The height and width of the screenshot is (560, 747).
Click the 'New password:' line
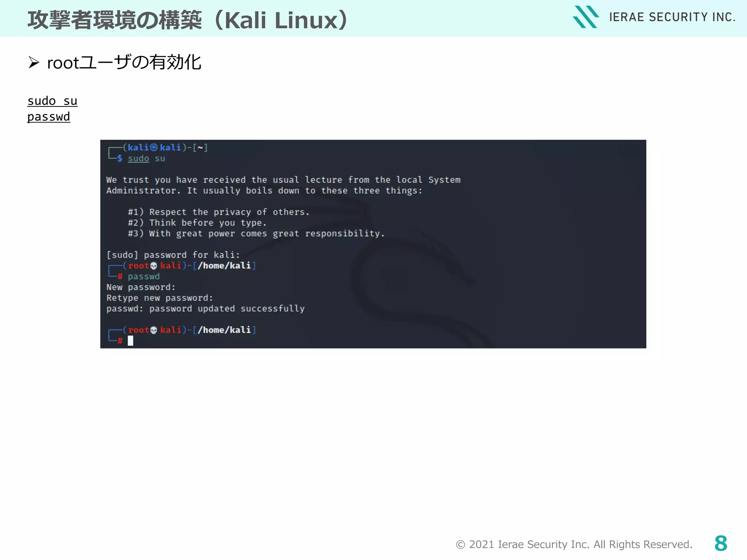pyautogui.click(x=141, y=287)
